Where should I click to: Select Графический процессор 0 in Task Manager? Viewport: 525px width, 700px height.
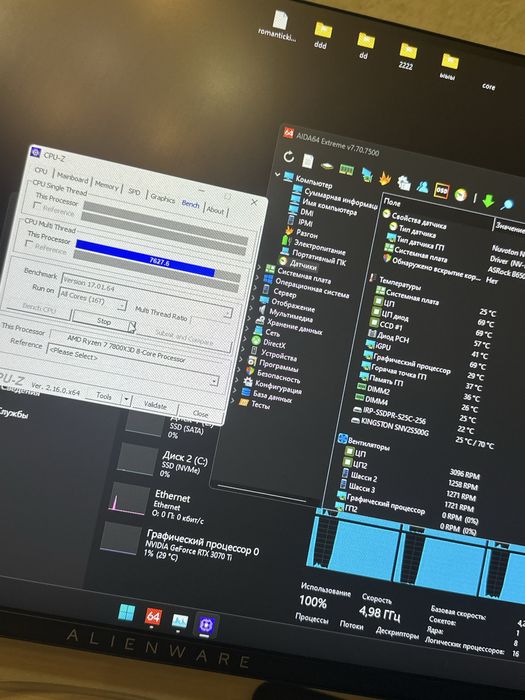[x=181, y=542]
